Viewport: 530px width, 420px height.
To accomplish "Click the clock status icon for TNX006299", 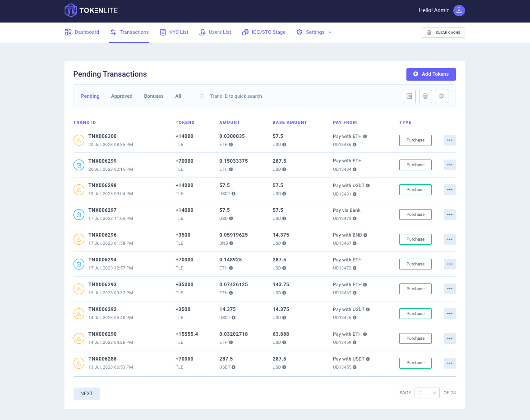I will 79,165.
